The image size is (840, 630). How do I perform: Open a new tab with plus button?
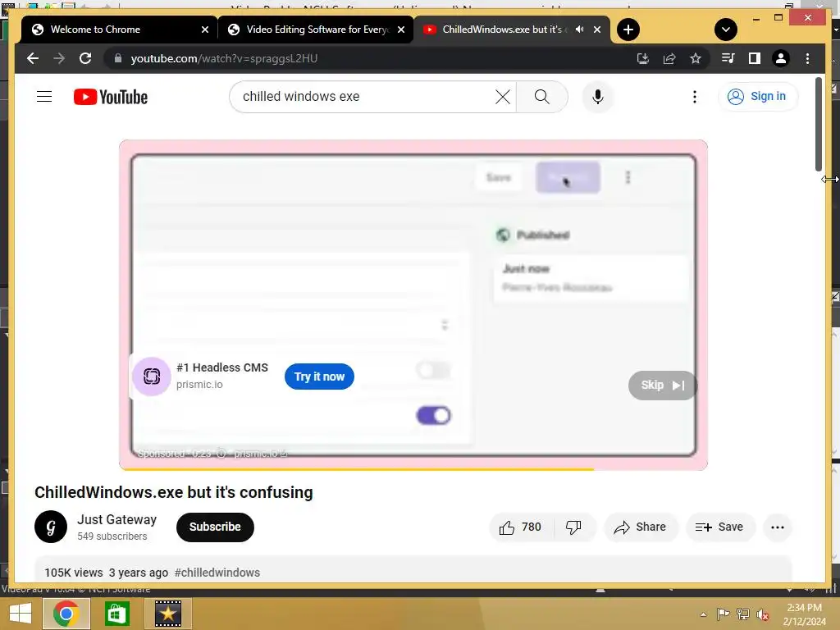pos(628,30)
